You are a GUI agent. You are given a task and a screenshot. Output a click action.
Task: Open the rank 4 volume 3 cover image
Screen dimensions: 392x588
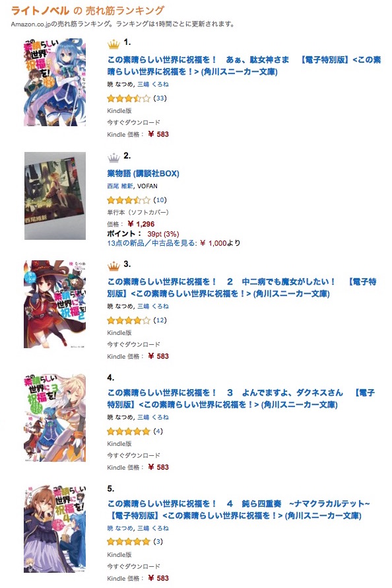[55, 418]
